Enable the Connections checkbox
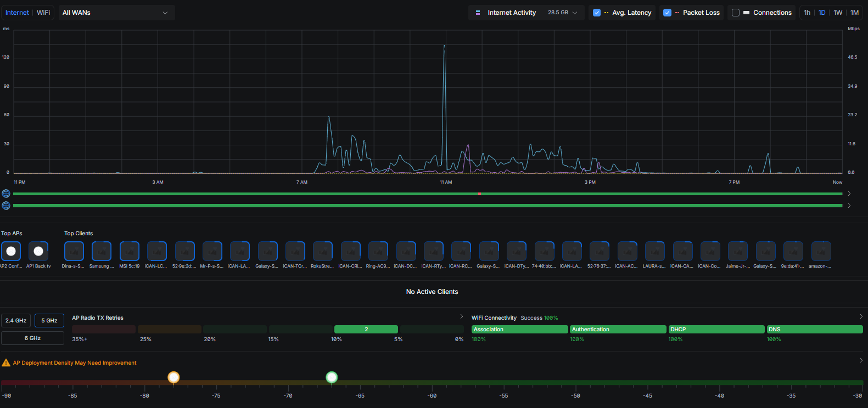 pyautogui.click(x=736, y=13)
